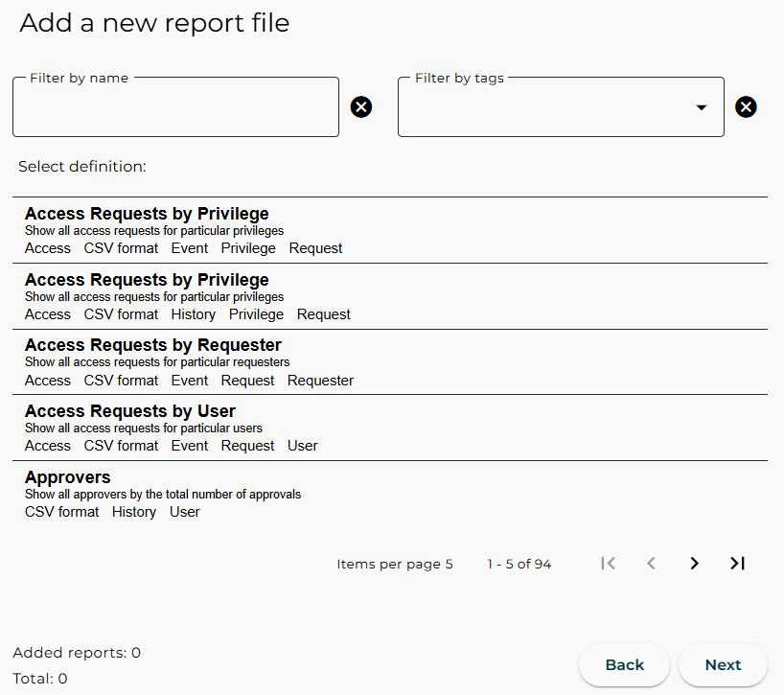Select the Approvers report definition

[x=67, y=476]
